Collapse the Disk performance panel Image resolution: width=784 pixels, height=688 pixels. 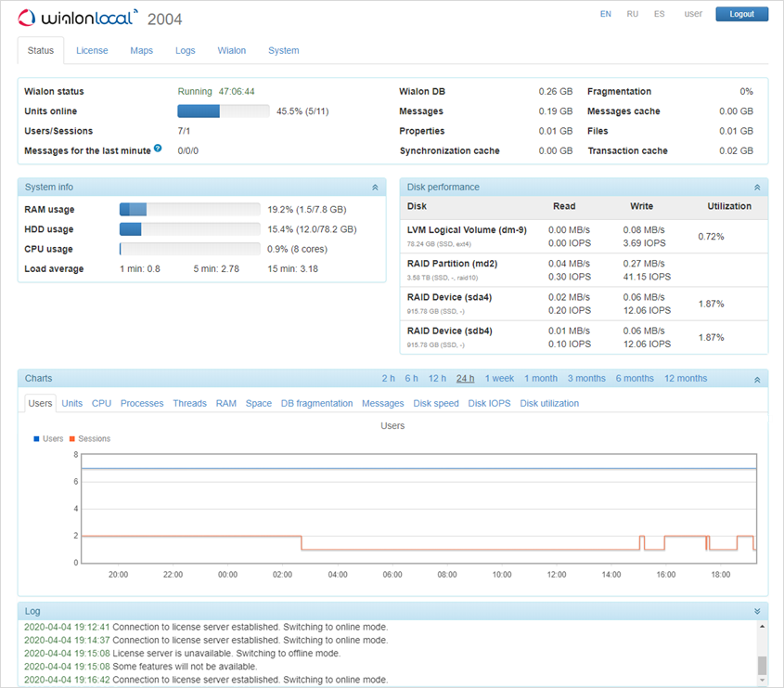click(757, 188)
